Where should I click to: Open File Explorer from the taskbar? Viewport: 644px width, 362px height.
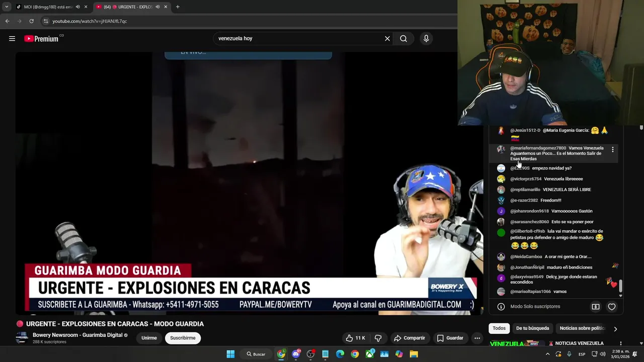414,354
